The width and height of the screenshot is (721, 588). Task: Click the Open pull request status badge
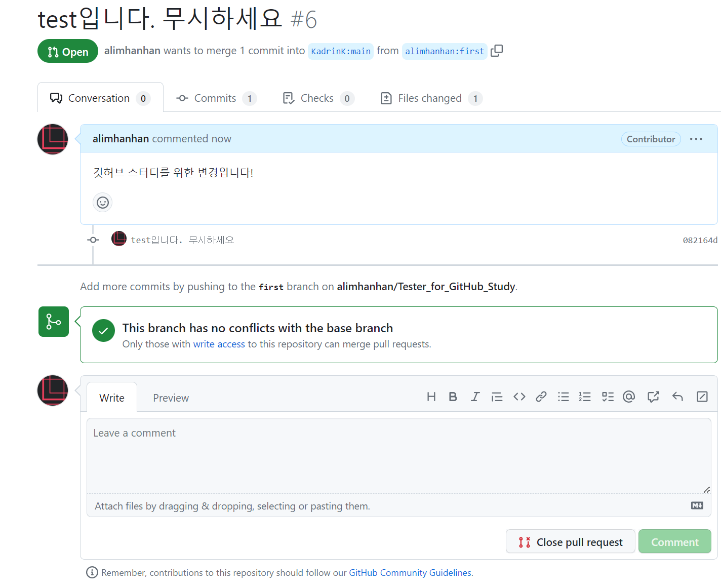tap(68, 51)
